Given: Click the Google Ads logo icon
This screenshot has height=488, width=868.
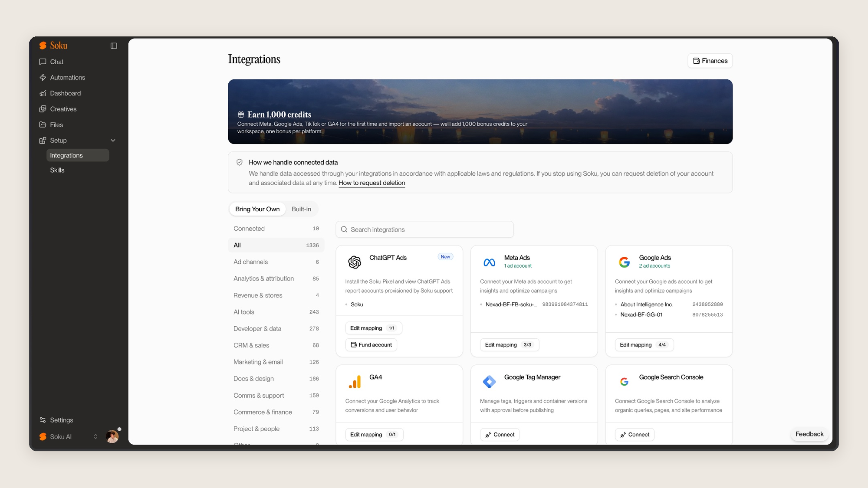Looking at the screenshot, I should (x=624, y=262).
